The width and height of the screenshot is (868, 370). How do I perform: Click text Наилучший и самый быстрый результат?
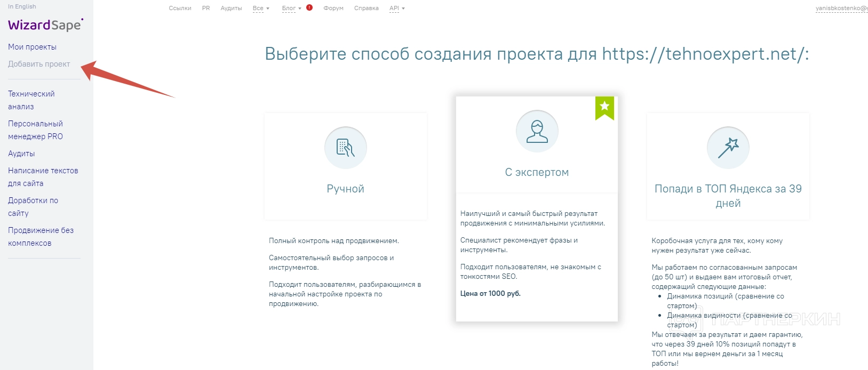pos(533,219)
